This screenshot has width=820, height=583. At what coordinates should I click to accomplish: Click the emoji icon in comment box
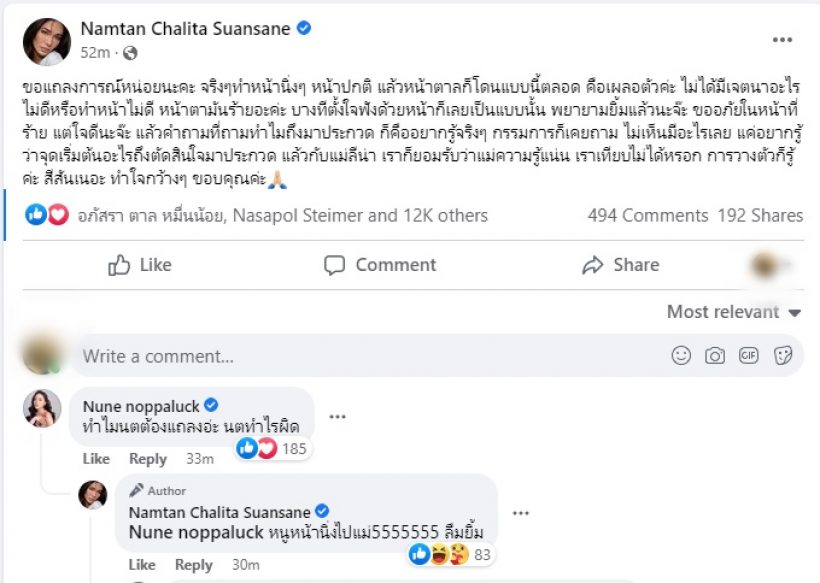tap(681, 355)
